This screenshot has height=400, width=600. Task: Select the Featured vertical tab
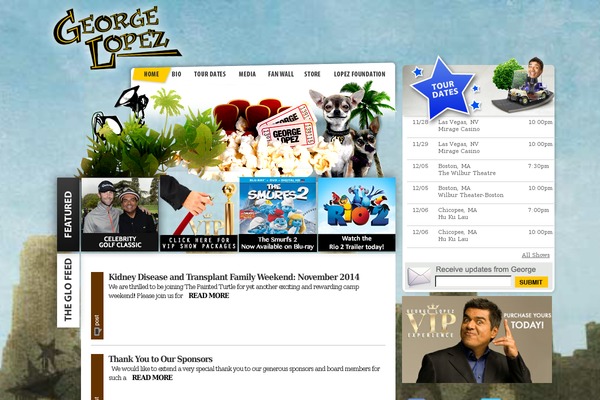(68, 214)
